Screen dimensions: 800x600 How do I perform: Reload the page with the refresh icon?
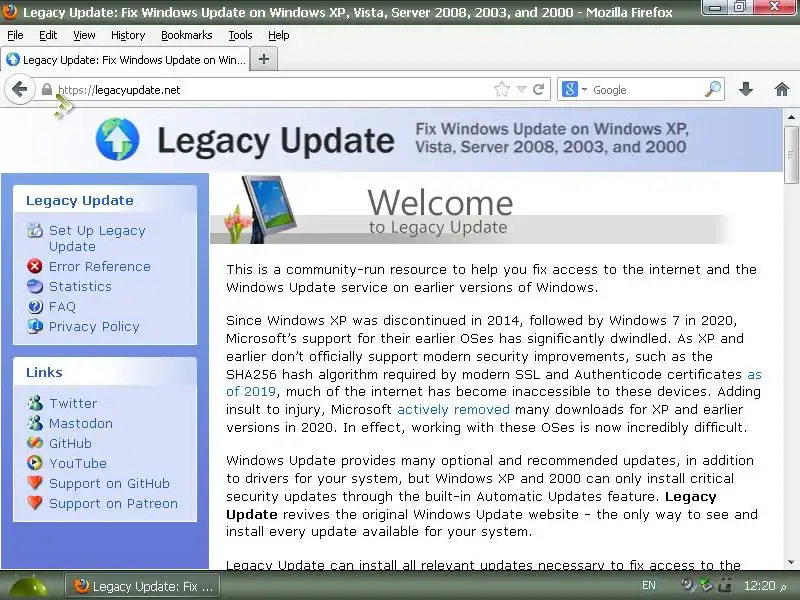539,90
